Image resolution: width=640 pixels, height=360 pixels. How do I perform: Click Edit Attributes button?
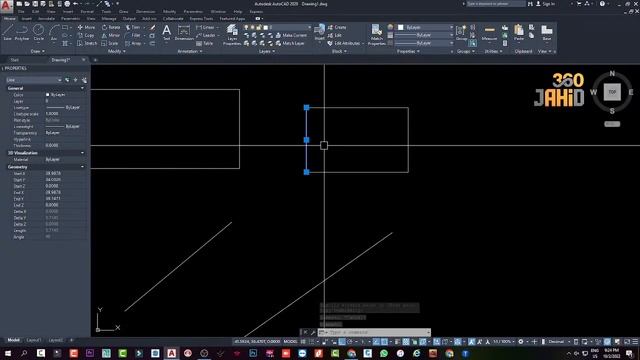click(344, 43)
